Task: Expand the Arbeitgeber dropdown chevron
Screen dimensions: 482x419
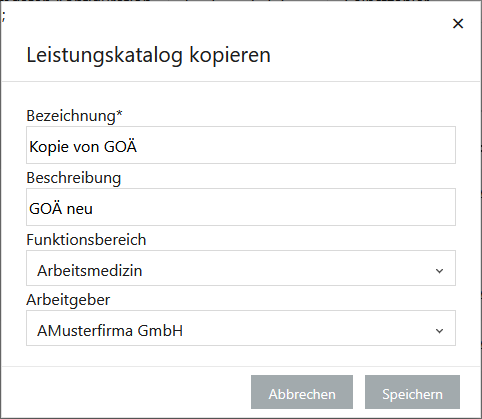Action: click(x=439, y=331)
